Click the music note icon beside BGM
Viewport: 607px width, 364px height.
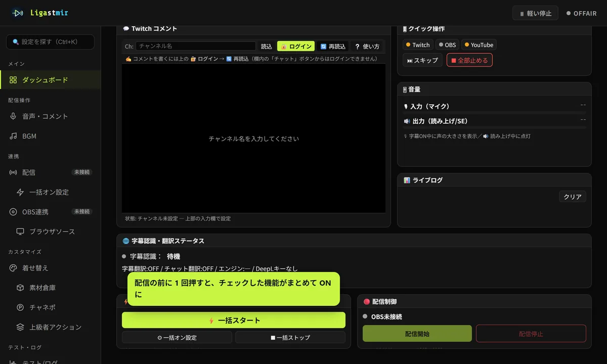[13, 136]
